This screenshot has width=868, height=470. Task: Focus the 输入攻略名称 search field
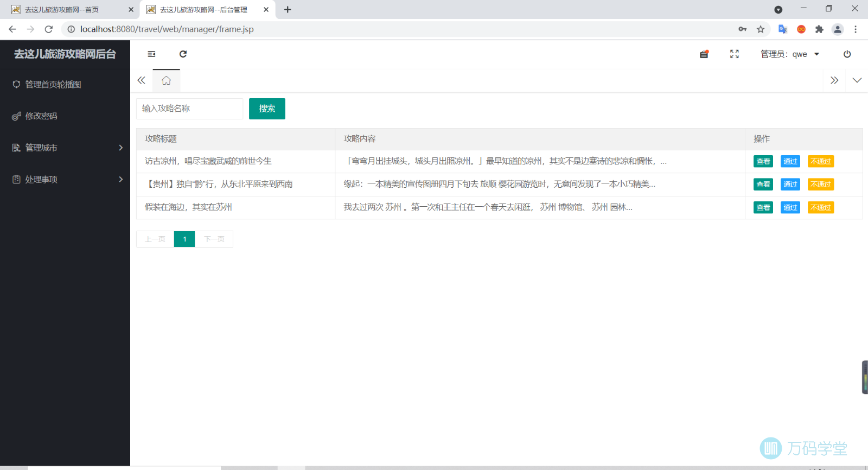pyautogui.click(x=189, y=109)
